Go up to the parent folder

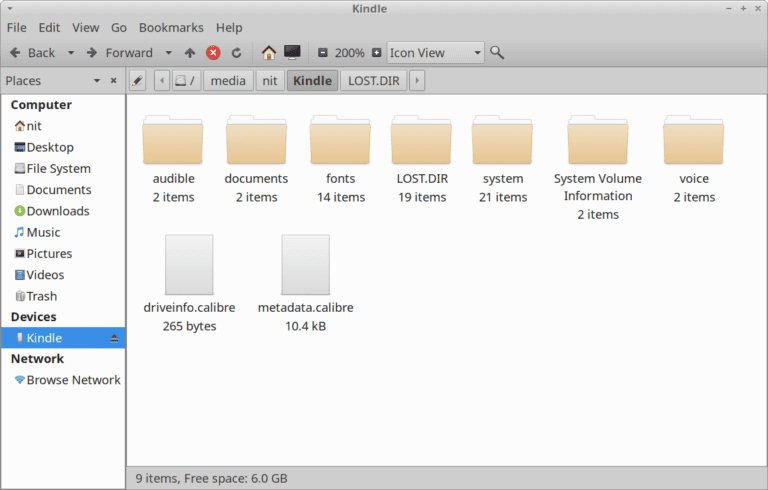(x=190, y=52)
